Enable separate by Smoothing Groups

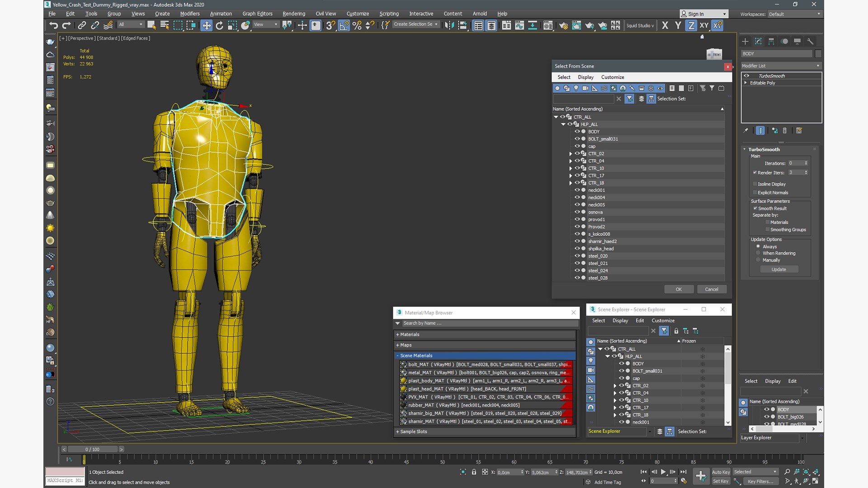768,230
